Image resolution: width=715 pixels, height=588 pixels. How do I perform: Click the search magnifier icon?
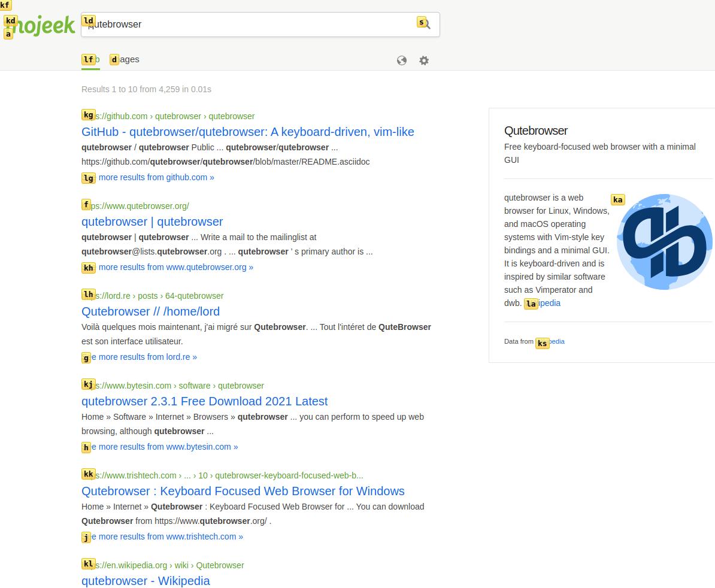click(426, 25)
